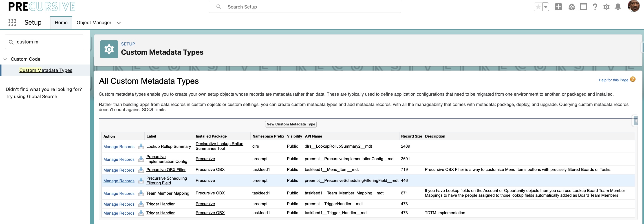Open the Object Manager dropdown chevron
The image size is (644, 224).
click(x=119, y=23)
